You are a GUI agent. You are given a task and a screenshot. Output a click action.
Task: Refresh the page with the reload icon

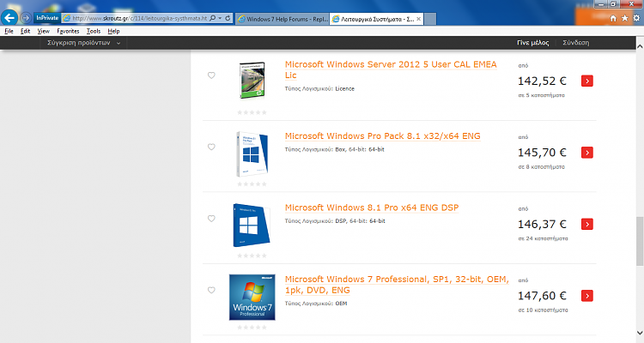[x=228, y=19]
